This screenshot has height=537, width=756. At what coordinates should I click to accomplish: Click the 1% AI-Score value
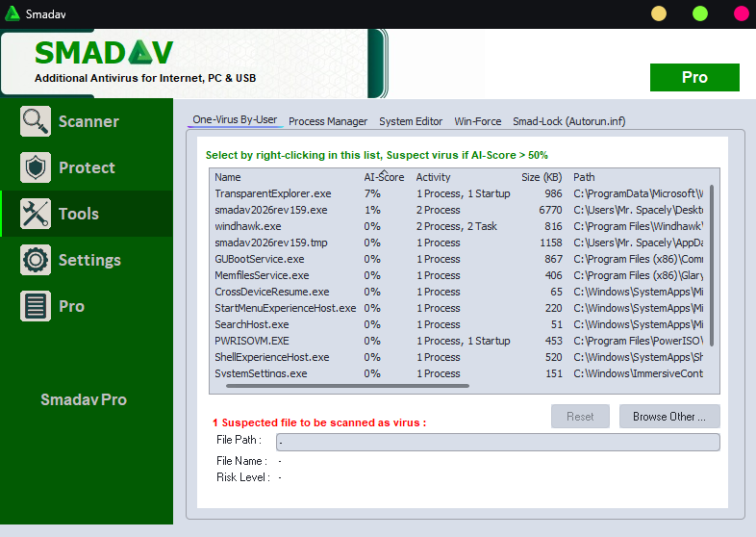372,210
